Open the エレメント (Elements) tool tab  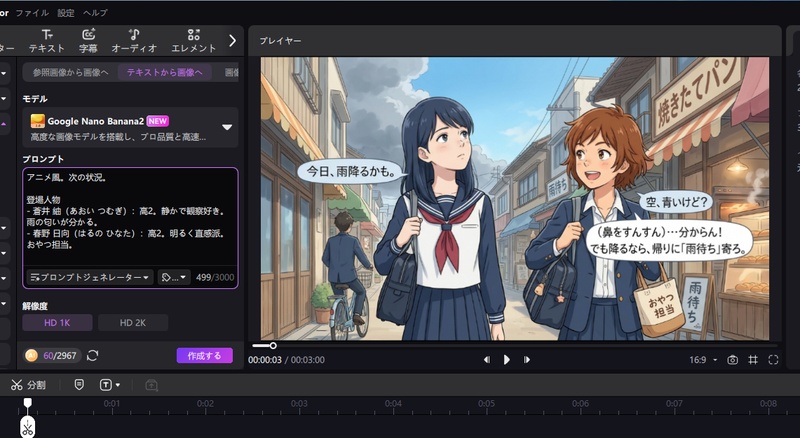coord(193,41)
